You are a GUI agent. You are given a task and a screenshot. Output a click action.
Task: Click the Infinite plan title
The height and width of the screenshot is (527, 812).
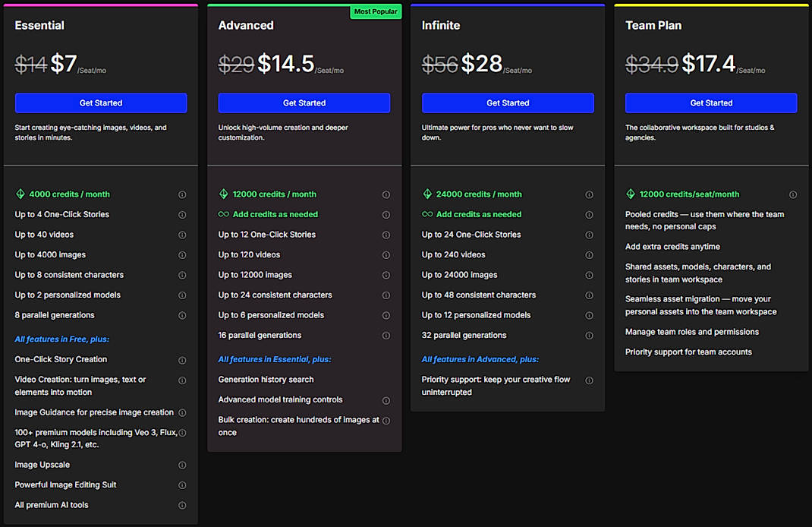pyautogui.click(x=441, y=25)
